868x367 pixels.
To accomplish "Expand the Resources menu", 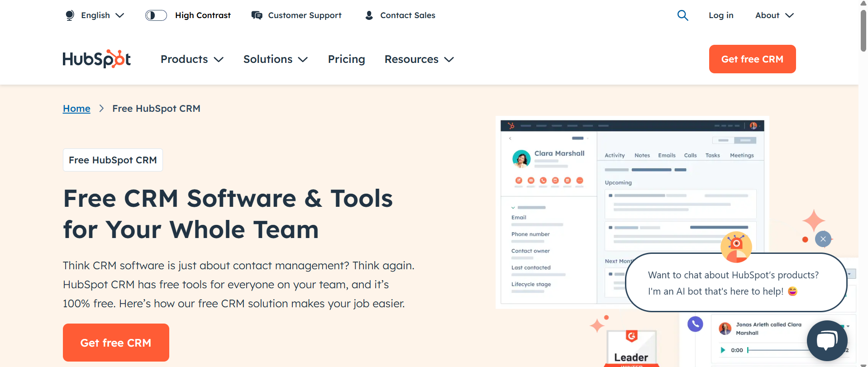I will click(x=419, y=59).
